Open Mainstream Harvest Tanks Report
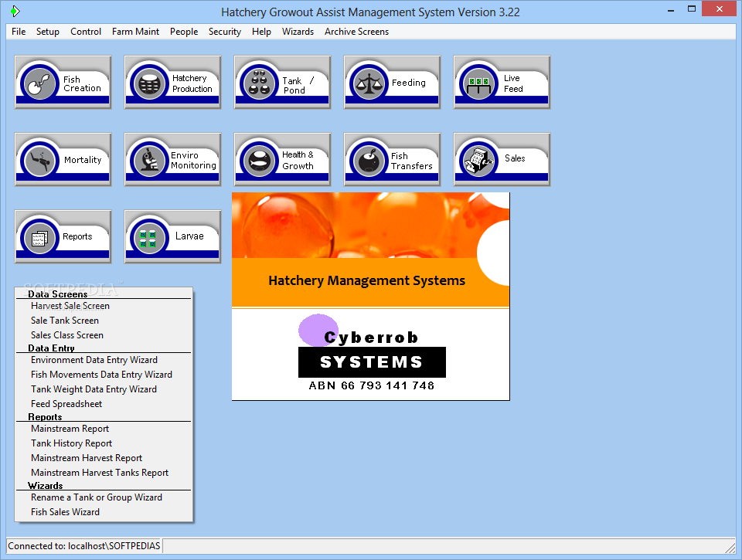742x560 pixels. point(100,473)
